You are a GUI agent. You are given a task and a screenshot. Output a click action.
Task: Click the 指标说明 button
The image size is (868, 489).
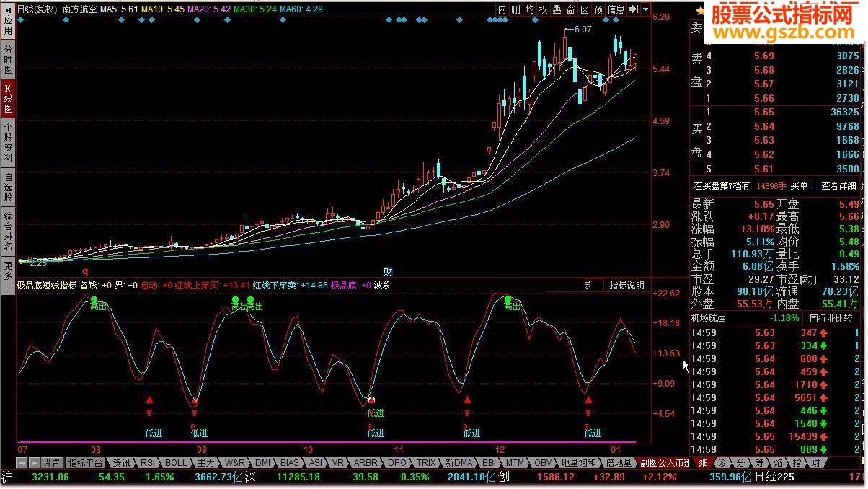coord(627,286)
